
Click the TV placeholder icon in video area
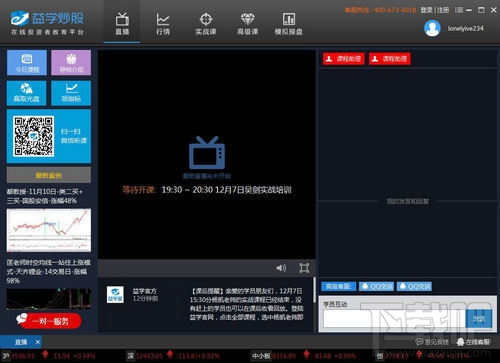[207, 153]
